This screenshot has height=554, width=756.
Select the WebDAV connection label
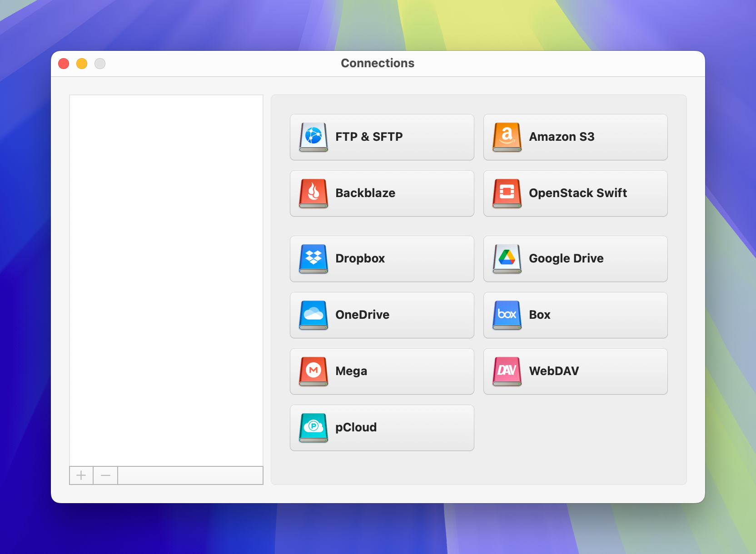click(x=554, y=371)
